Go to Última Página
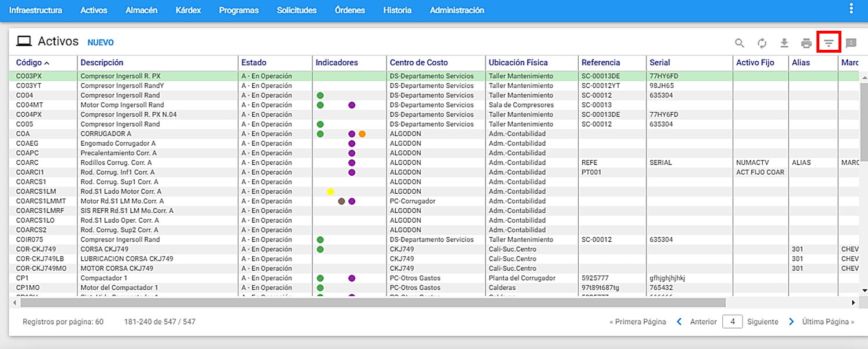868x349 pixels. pos(828,322)
